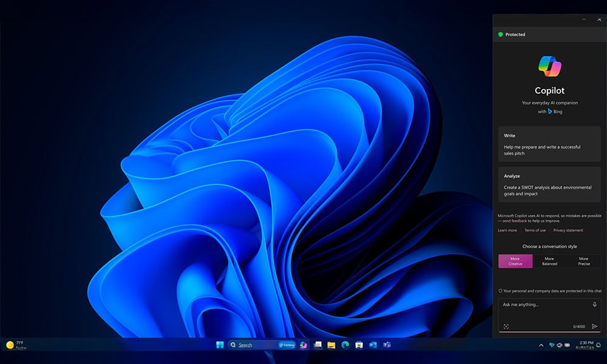The width and height of the screenshot is (607, 364).
Task: Open the Start menu
Action: point(220,345)
